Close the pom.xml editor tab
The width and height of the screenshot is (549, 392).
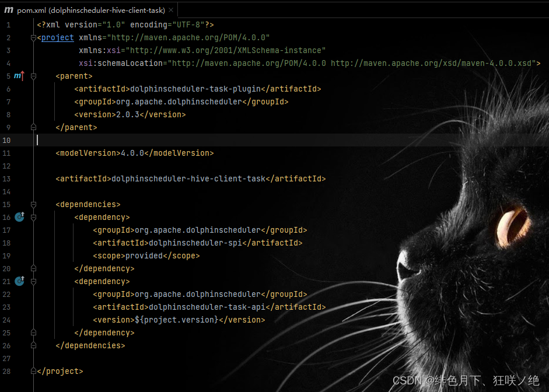(x=171, y=10)
